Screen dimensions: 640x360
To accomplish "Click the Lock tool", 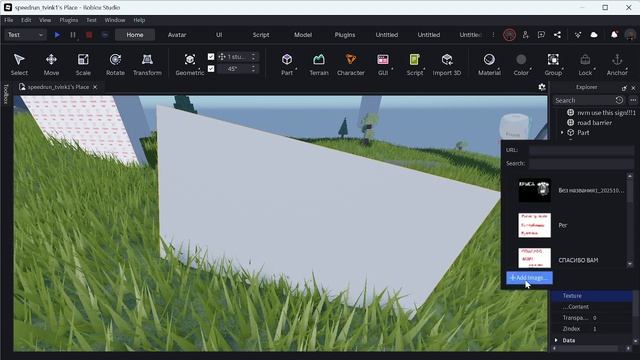I will tap(585, 64).
